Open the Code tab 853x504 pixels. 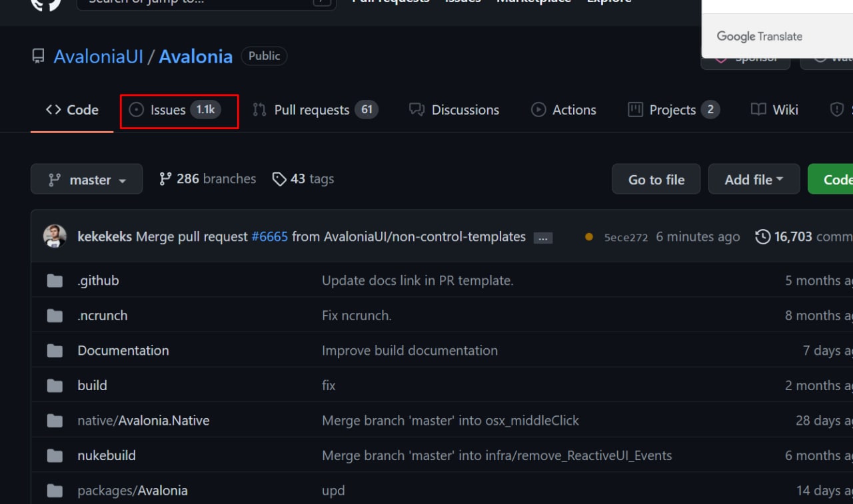tap(72, 110)
